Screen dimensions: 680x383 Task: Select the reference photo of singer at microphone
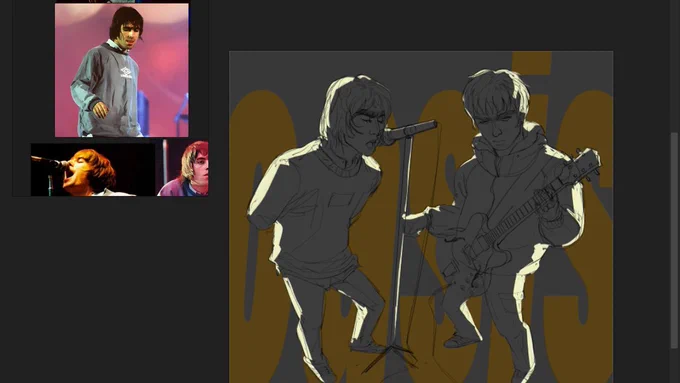tap(93, 170)
